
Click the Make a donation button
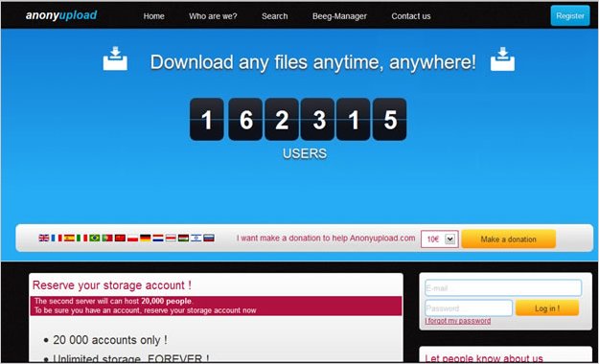(x=509, y=239)
